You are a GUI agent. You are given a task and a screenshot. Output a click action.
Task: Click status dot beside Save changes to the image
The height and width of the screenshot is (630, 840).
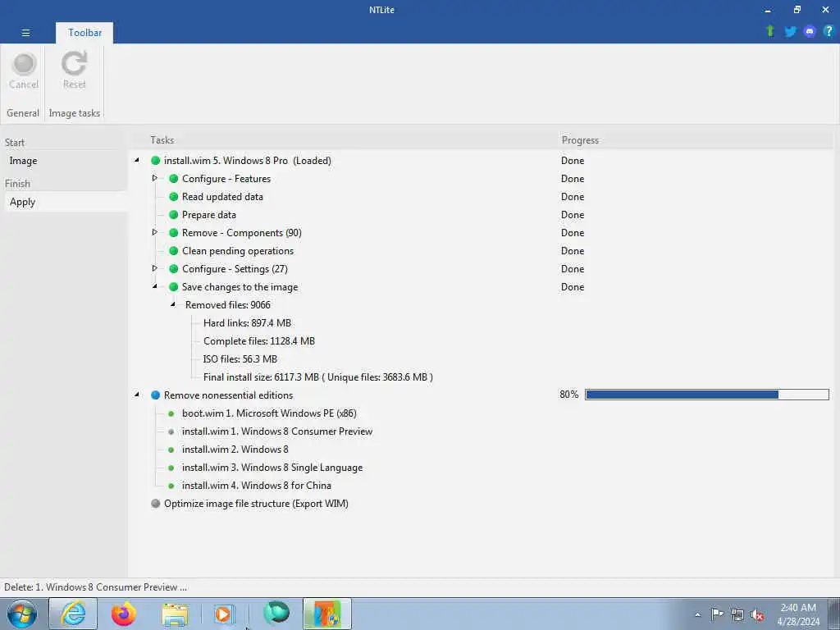(174, 286)
